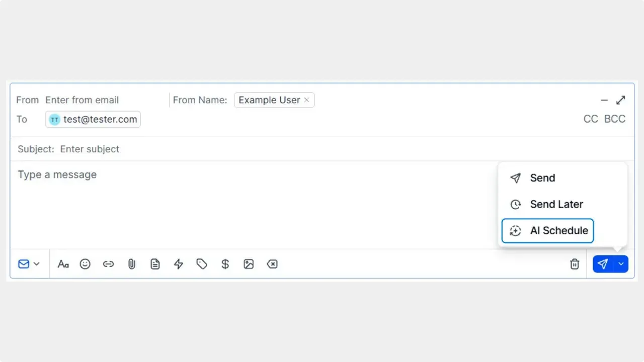Open the emoji picker

[85, 264]
